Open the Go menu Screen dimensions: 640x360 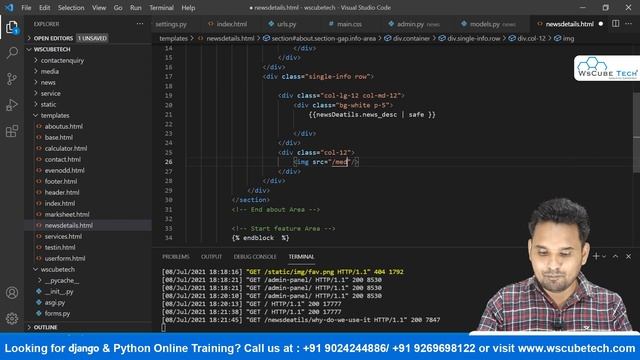point(118,8)
